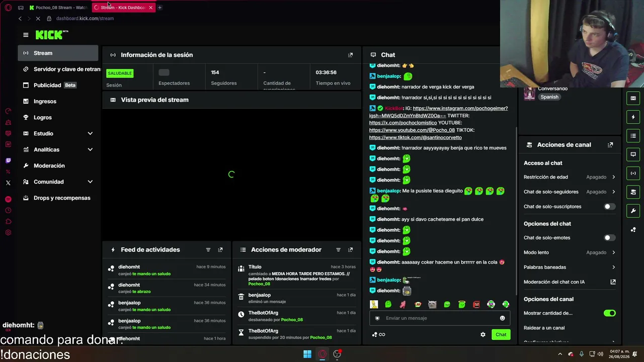Disable the Mostrar cantidad de... switch
Screen dimensions: 644x362
click(609, 313)
